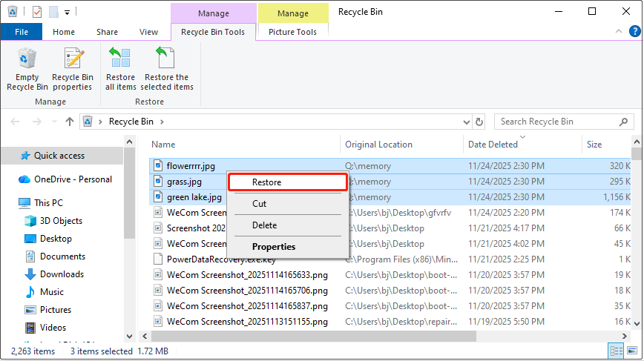Open the Music folder
Viewport: 644px width, 361px height.
pyautogui.click(x=45, y=291)
